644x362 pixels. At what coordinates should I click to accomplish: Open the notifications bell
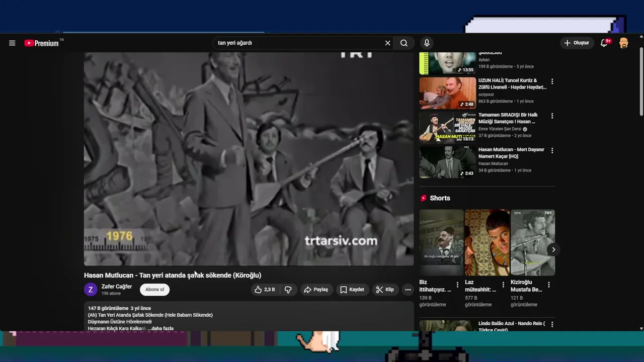click(604, 43)
